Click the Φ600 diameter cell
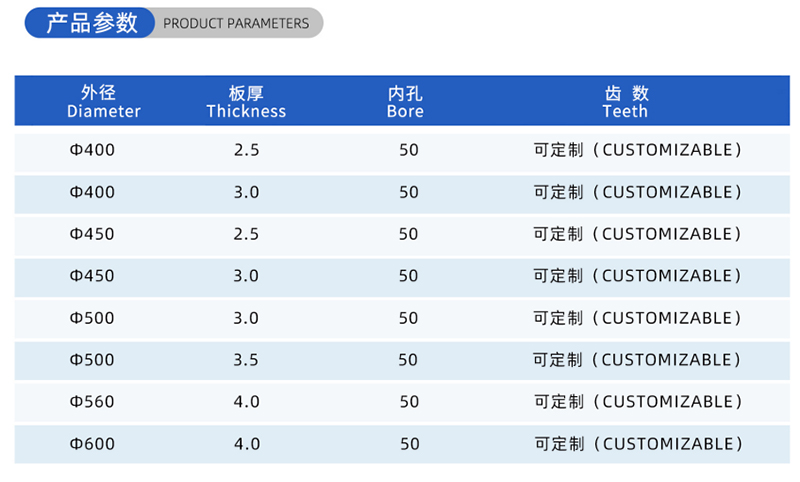 coord(92,444)
